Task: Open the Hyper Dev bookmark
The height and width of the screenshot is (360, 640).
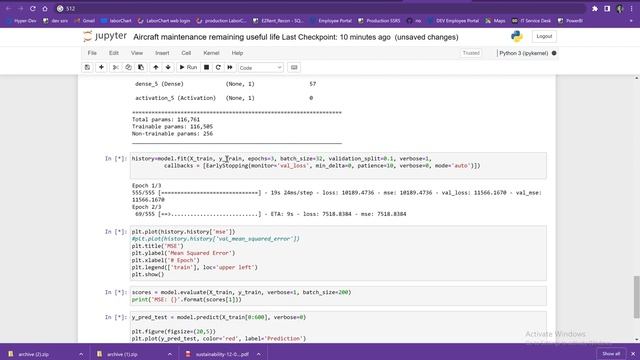Action: (x=22, y=20)
